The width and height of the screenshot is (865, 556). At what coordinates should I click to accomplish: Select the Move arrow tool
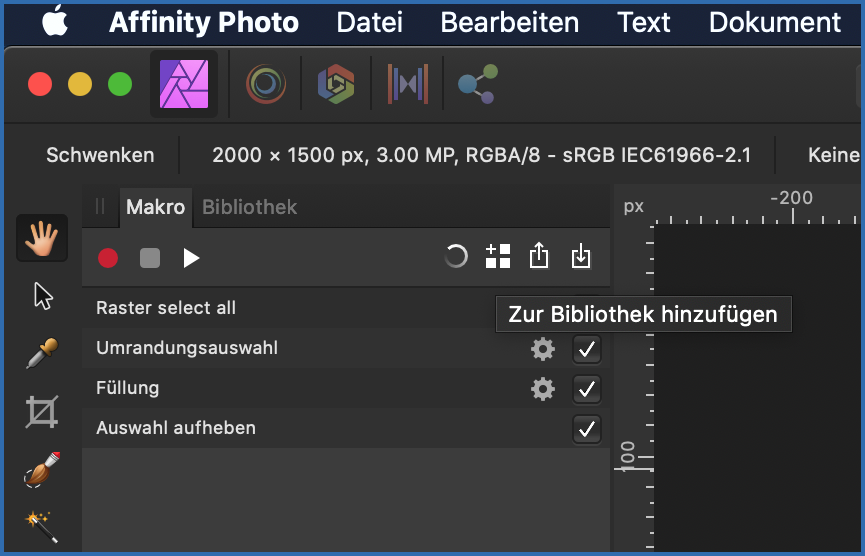click(42, 296)
